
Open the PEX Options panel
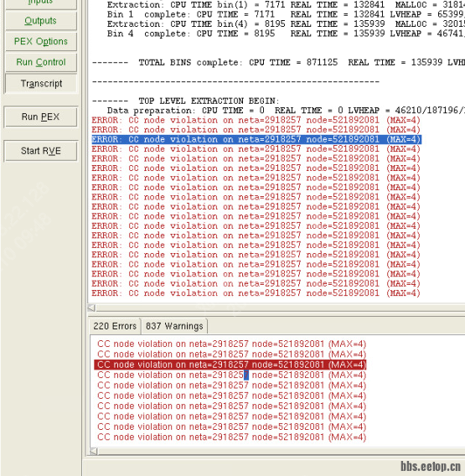click(41, 42)
